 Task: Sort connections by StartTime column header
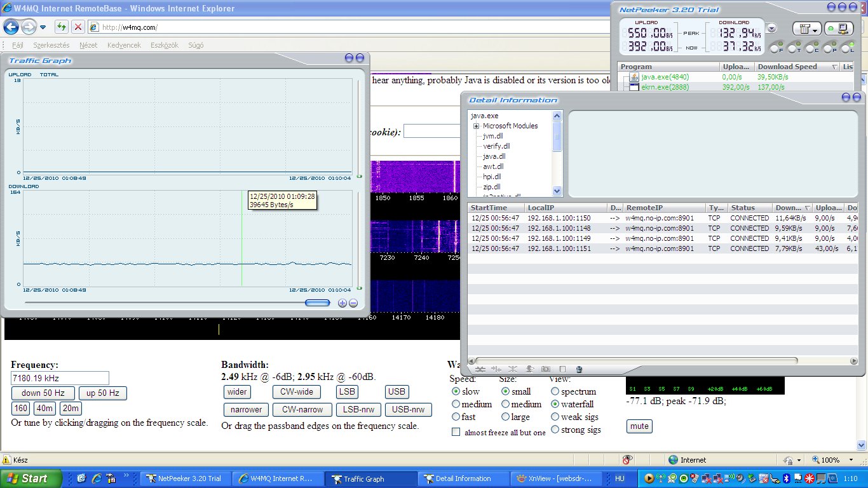496,208
